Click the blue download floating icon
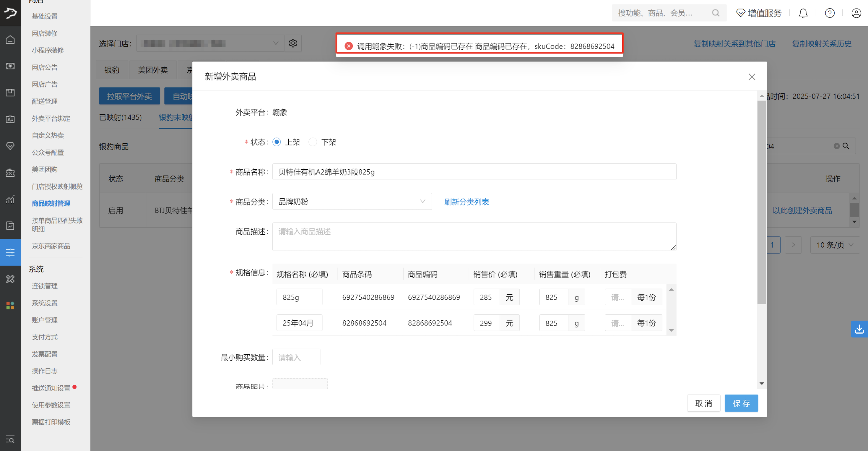 pyautogui.click(x=859, y=329)
